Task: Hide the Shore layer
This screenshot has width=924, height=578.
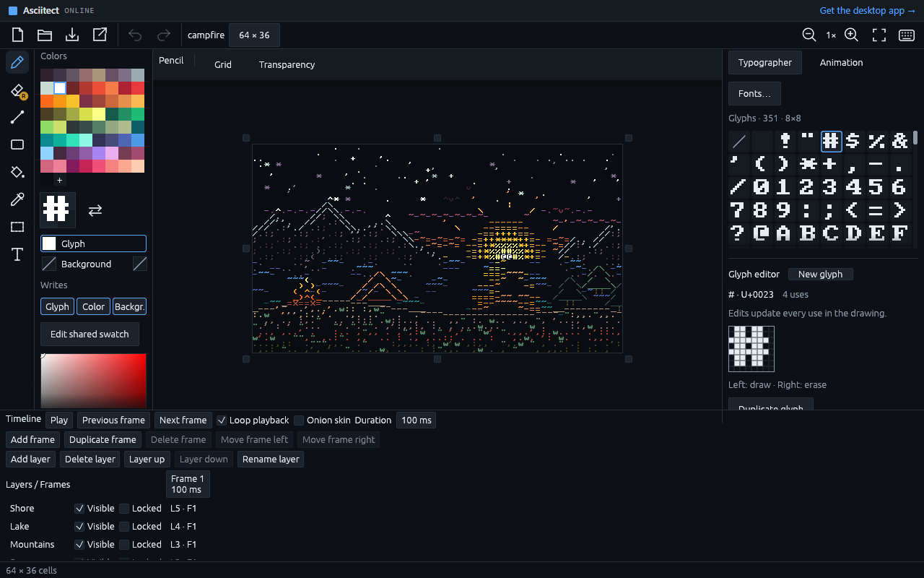Action: tap(79, 509)
